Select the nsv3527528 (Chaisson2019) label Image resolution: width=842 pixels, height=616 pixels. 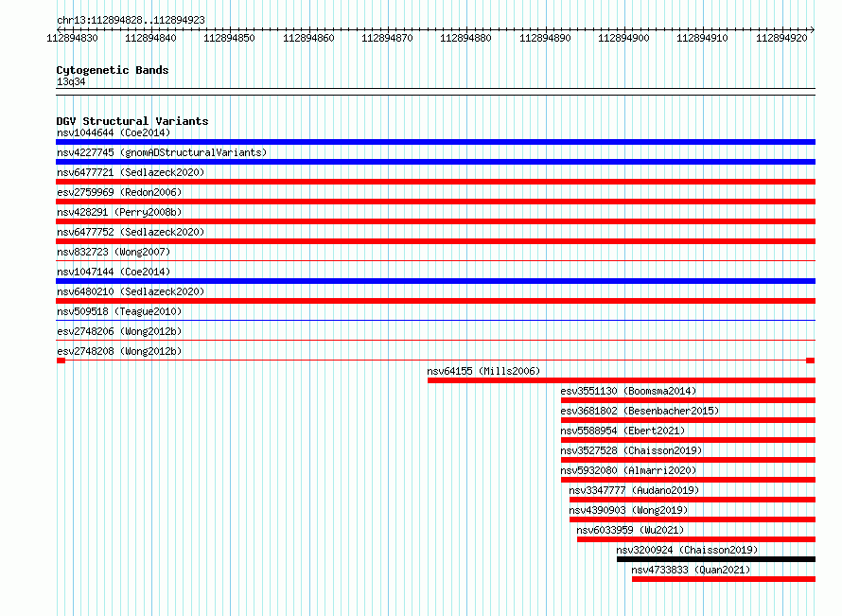[x=631, y=450]
